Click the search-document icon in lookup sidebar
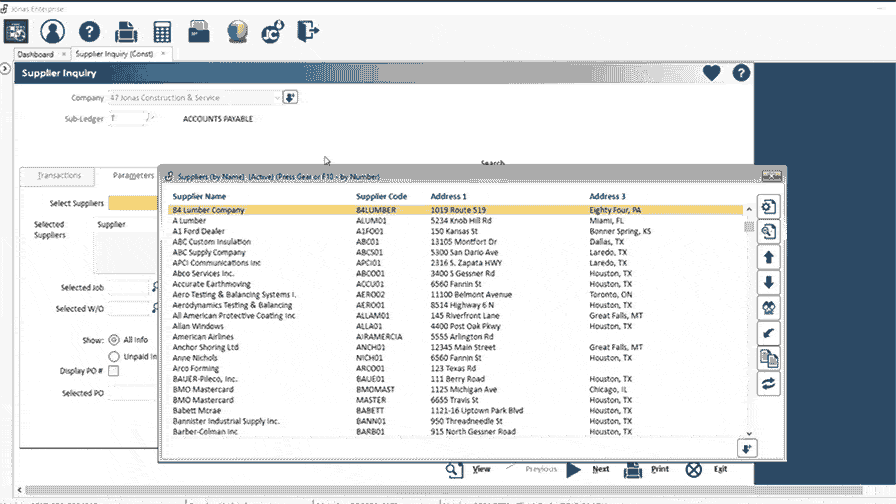The height and width of the screenshot is (504, 896). pos(769,232)
